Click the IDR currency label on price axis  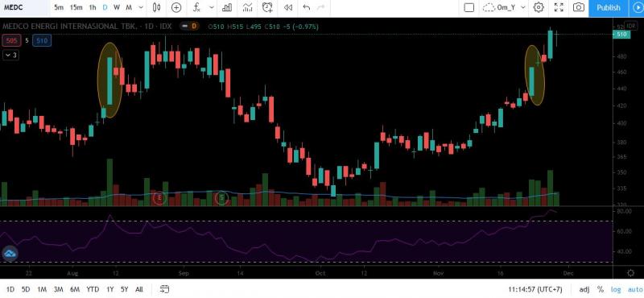click(630, 26)
